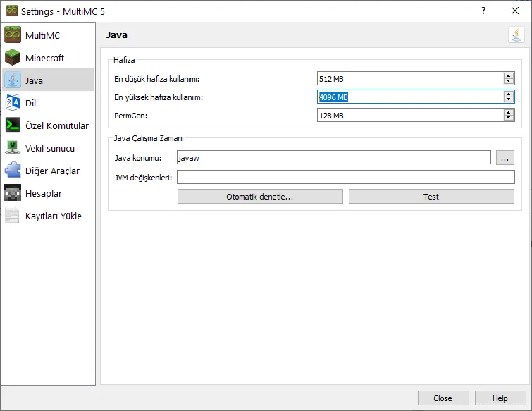Decrease the PermGen value
Image resolution: width=532 pixels, height=411 pixels.
(x=508, y=118)
